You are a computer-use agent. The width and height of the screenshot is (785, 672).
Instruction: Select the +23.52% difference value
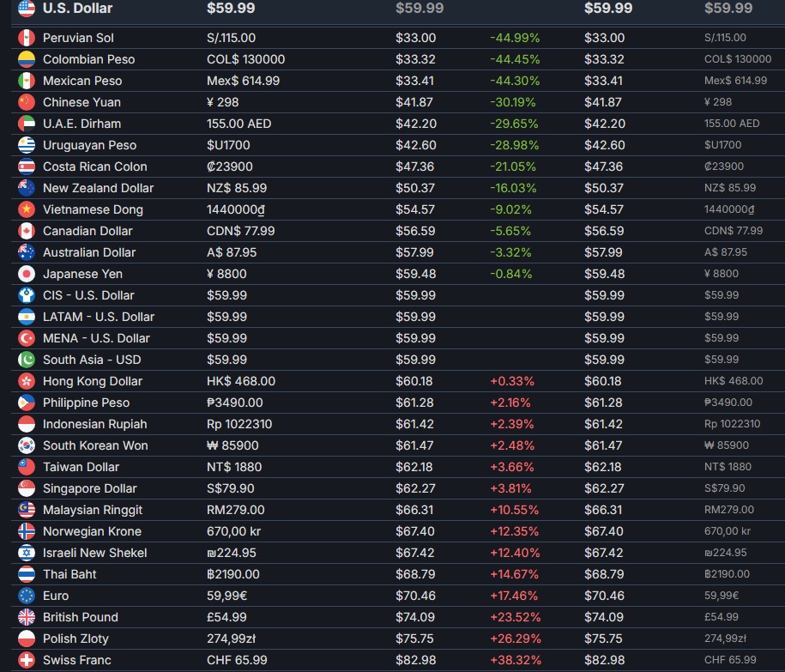[x=515, y=617]
